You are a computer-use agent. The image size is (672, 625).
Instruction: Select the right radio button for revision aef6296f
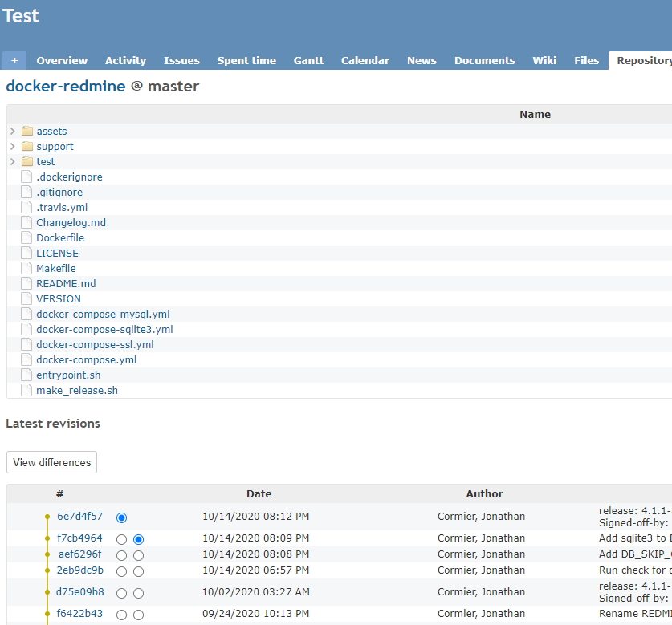click(x=138, y=555)
